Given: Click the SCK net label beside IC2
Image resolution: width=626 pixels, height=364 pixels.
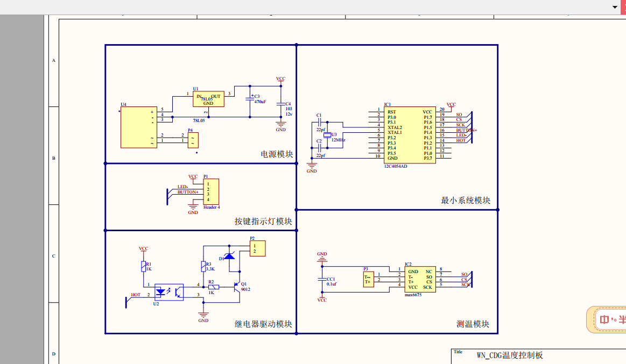Looking at the screenshot, I should 466,284.
